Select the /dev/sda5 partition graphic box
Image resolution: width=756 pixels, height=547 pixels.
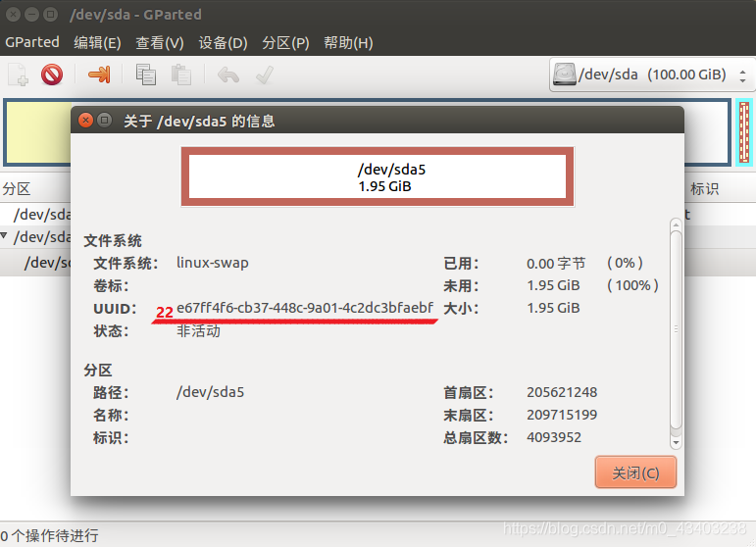point(378,176)
